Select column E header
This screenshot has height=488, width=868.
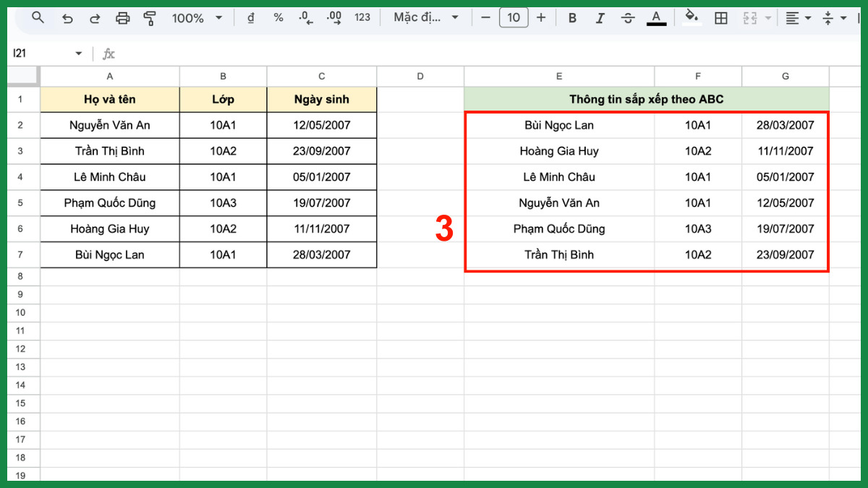(x=559, y=76)
